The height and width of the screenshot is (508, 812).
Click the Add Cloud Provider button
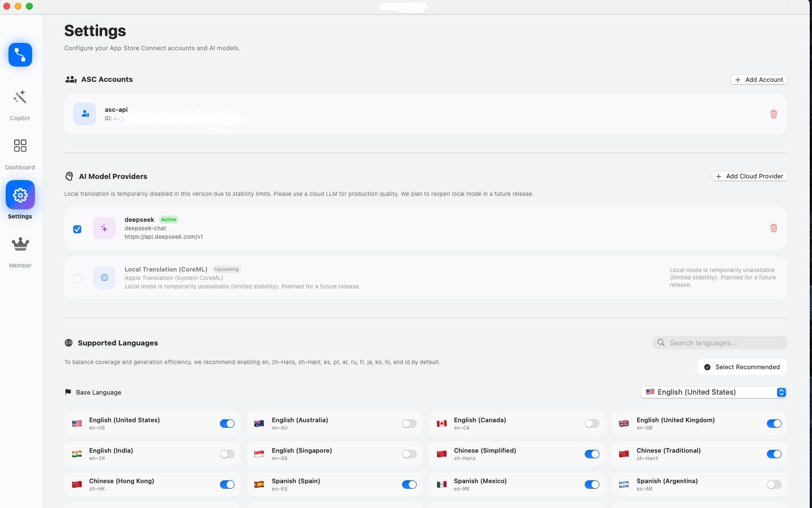click(749, 176)
